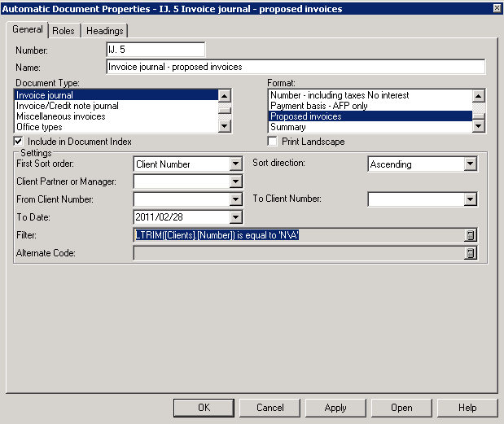Screen dimensions: 504x424
Task: Expand the First Sort order dropdown
Action: (x=236, y=164)
